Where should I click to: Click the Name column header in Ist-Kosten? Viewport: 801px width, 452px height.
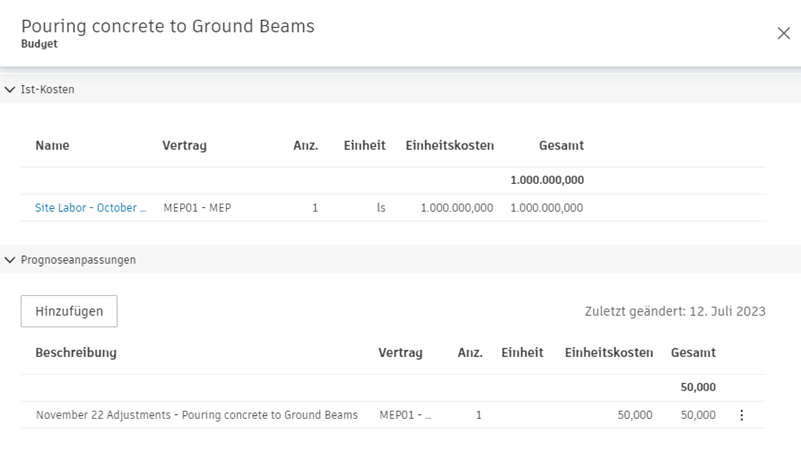click(52, 146)
